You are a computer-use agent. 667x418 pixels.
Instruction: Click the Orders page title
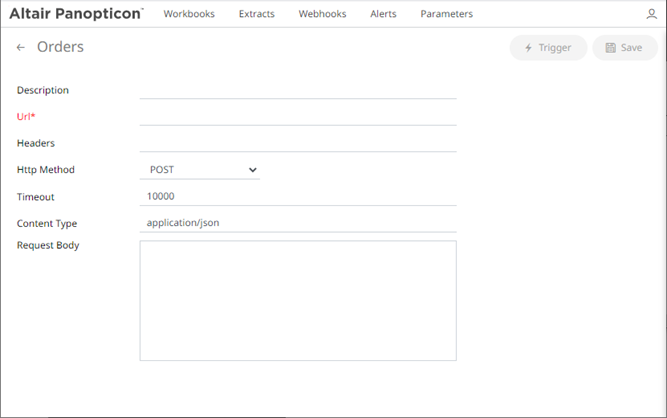(x=60, y=47)
